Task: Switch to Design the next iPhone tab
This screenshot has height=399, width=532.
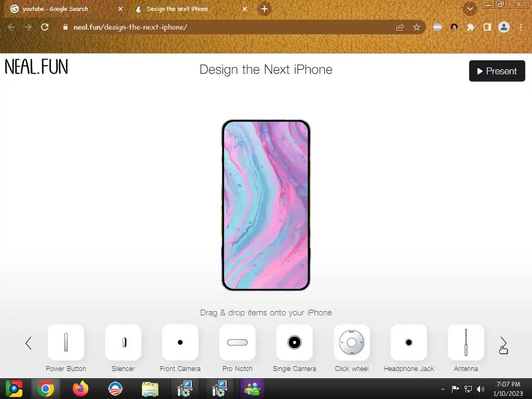Action: point(190,9)
